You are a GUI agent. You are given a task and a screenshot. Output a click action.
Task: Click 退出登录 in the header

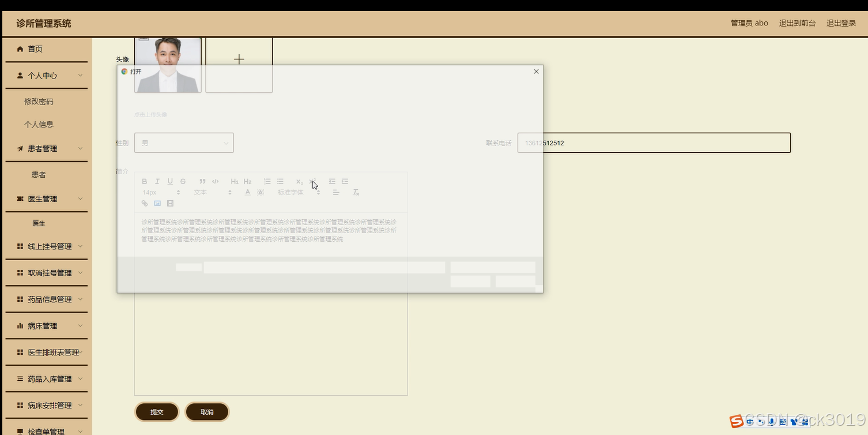click(841, 23)
